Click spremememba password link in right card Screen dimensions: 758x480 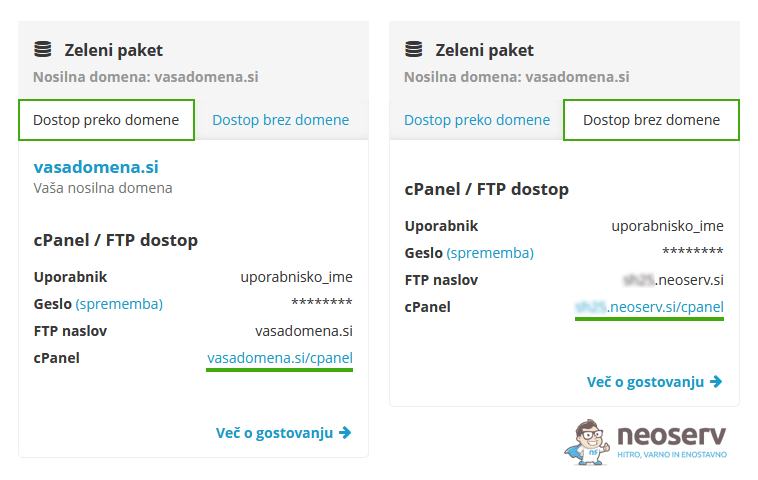click(x=490, y=252)
